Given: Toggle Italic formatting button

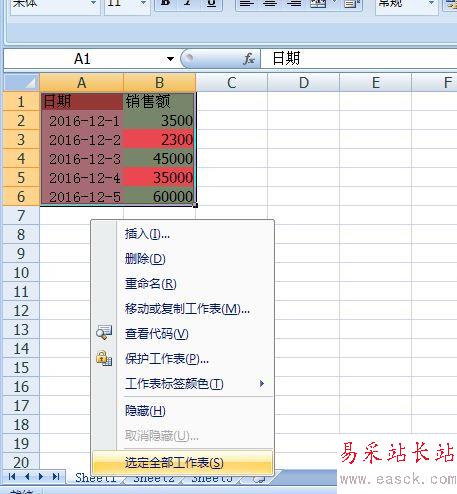Looking at the screenshot, I should point(188,3).
